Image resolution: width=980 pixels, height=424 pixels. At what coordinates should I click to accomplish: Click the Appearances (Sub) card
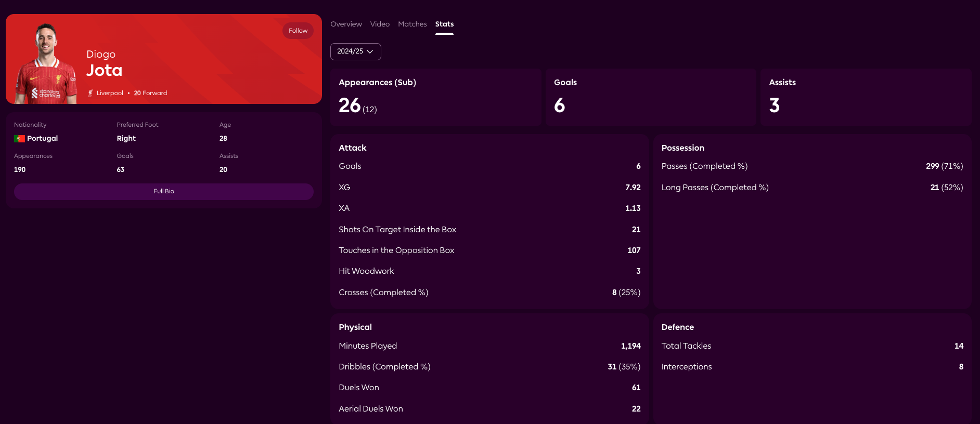coord(436,97)
